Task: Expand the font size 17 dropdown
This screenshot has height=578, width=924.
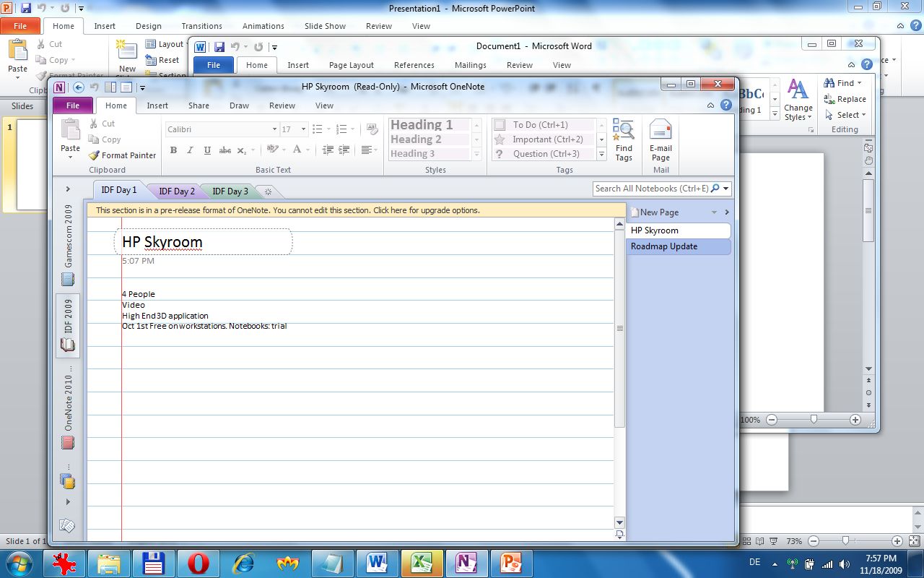Action: (302, 129)
